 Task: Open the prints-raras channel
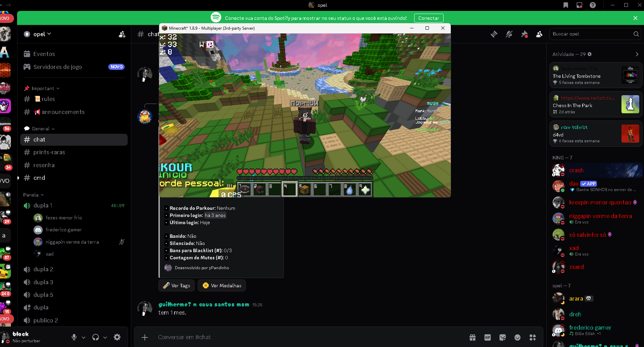(x=74, y=152)
